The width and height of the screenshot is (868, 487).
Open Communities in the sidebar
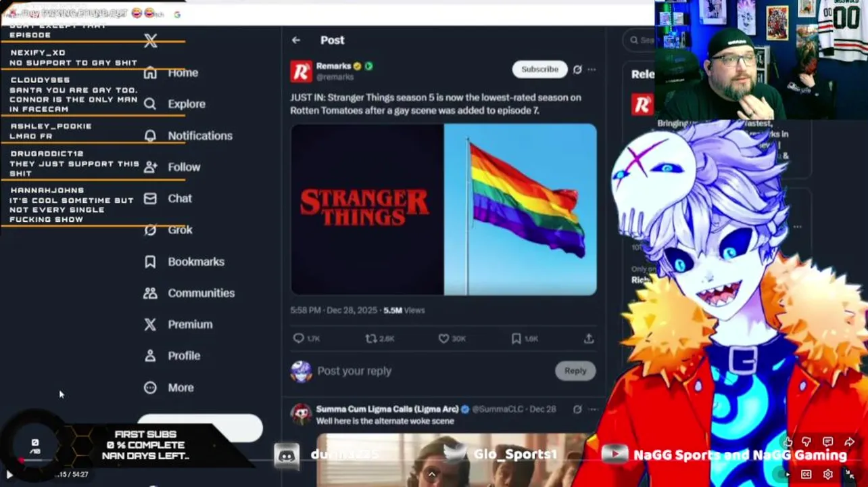189,293
